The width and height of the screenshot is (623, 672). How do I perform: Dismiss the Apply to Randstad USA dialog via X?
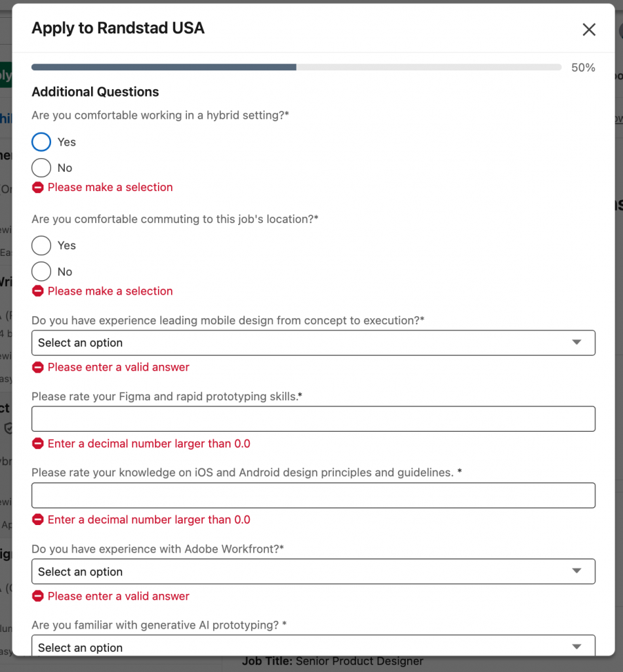588,29
